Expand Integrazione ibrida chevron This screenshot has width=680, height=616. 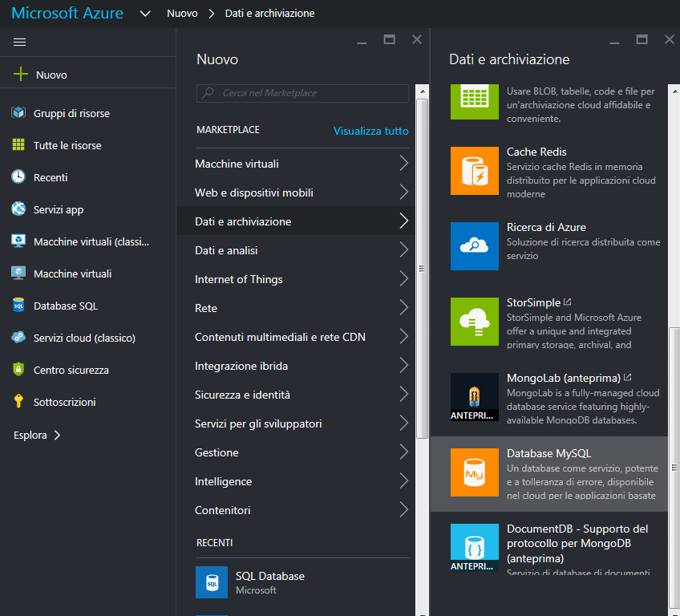point(404,366)
